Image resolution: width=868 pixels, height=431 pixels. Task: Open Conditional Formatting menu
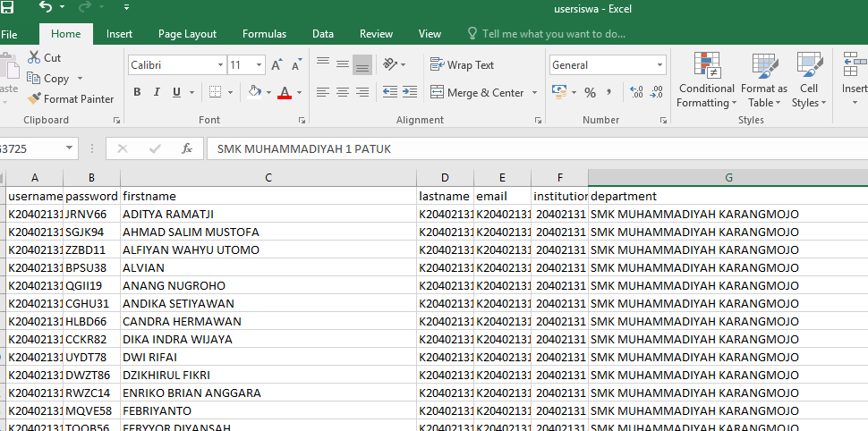(x=707, y=80)
